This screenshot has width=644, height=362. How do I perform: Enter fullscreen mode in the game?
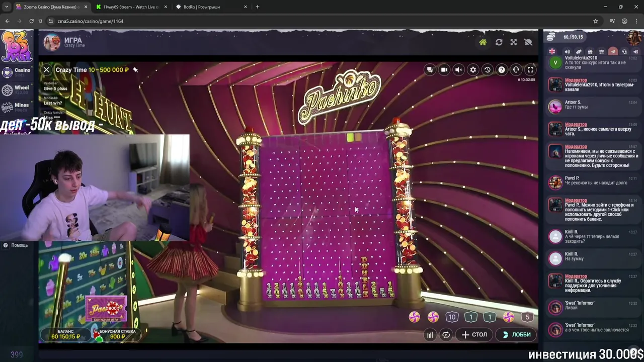click(530, 70)
